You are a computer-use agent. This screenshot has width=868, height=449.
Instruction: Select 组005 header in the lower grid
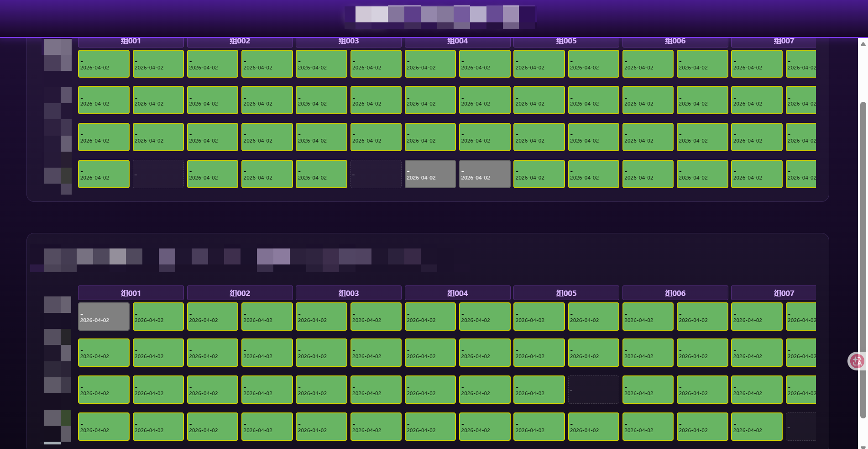[566, 293]
